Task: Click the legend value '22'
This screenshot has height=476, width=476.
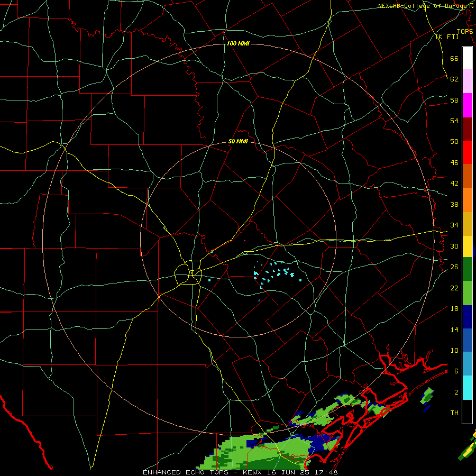Action: click(x=454, y=288)
